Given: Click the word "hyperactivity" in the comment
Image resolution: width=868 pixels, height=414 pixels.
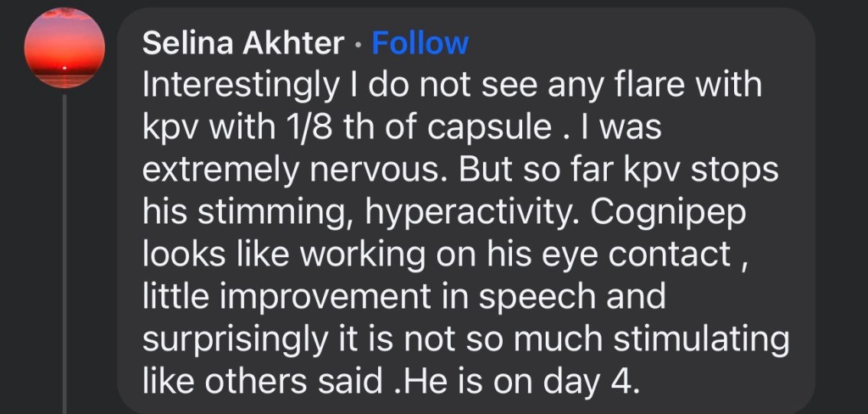Looking at the screenshot, I should pyautogui.click(x=454, y=210).
